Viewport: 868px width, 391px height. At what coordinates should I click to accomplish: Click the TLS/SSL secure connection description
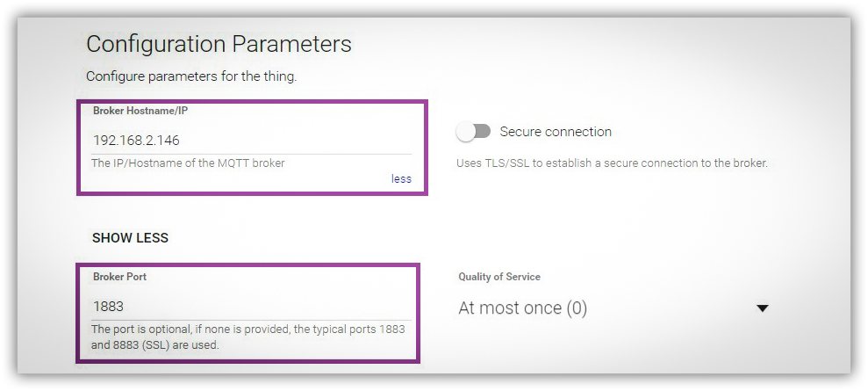click(613, 163)
